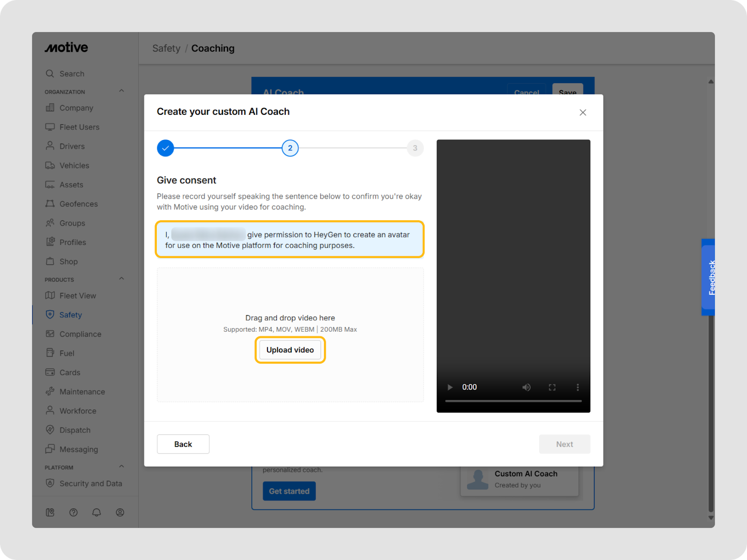Click the map icon in sidebar footer
The width and height of the screenshot is (747, 560).
pos(50,512)
